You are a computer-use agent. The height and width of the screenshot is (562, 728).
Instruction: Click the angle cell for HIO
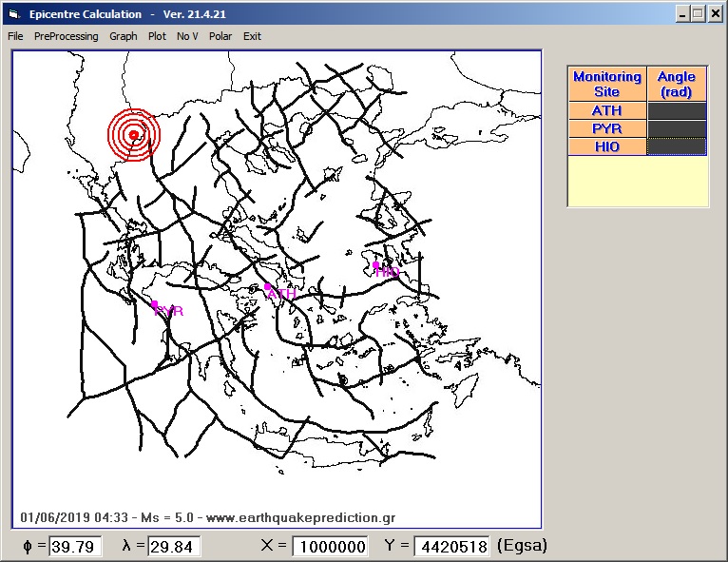(x=677, y=147)
